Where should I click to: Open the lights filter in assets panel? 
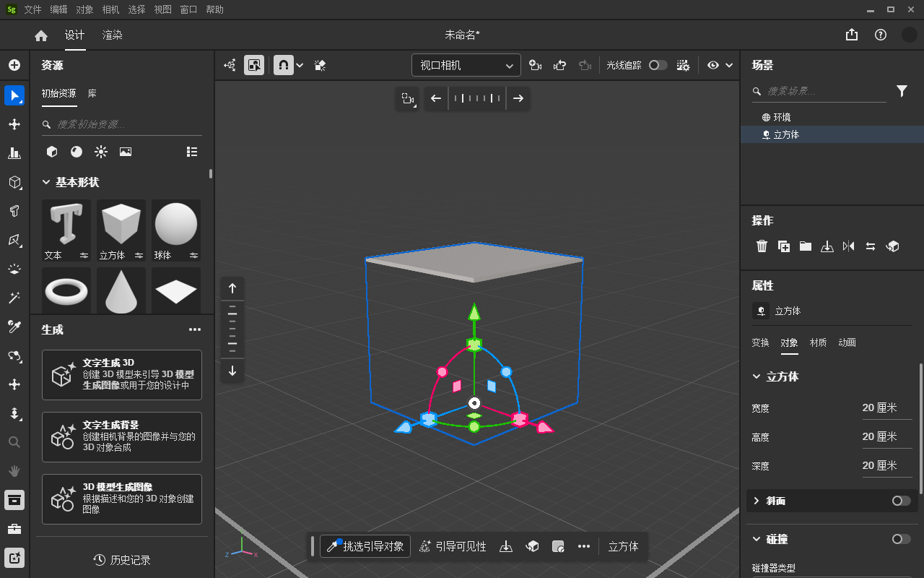(x=101, y=152)
